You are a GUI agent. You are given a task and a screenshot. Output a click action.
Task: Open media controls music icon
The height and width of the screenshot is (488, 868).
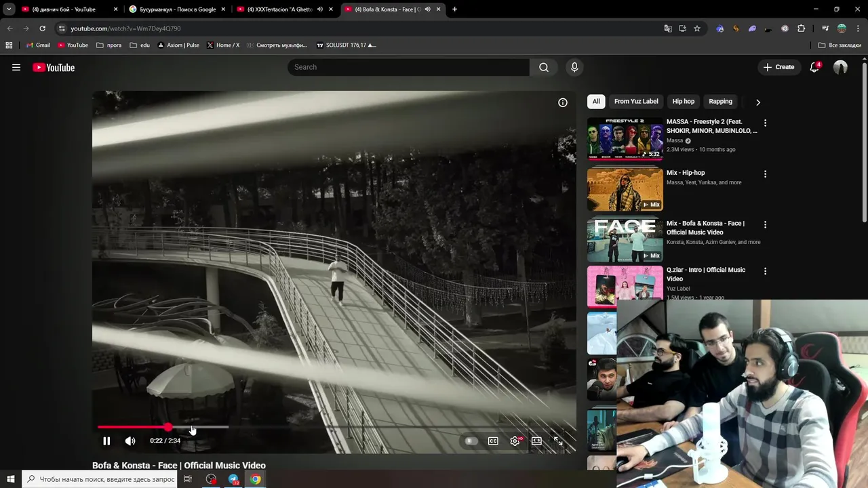pyautogui.click(x=825, y=28)
